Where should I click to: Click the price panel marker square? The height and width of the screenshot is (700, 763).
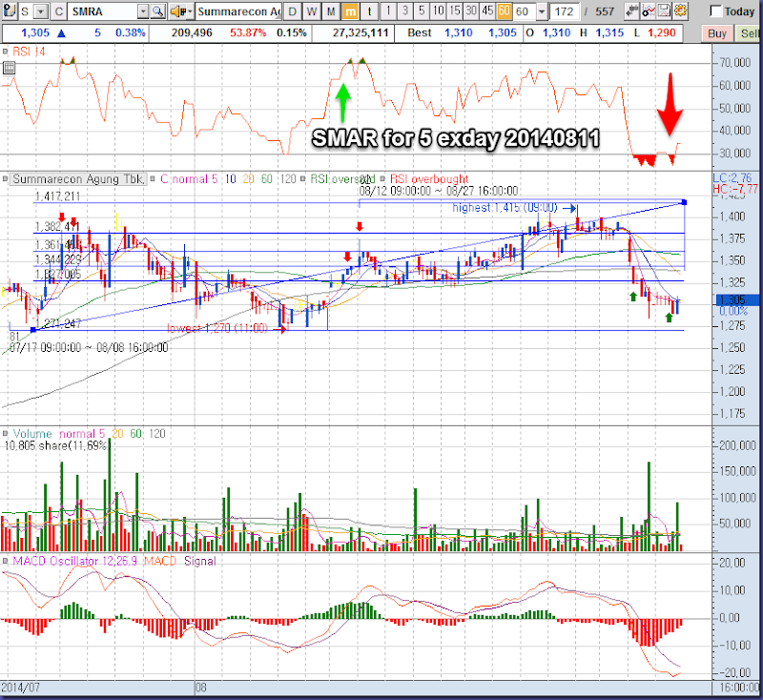pos(5,179)
